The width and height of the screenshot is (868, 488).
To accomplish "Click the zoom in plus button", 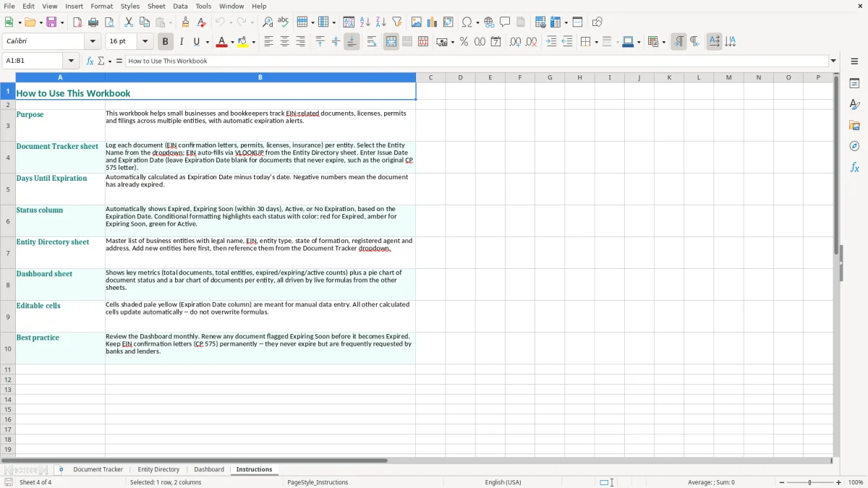I will tap(839, 482).
